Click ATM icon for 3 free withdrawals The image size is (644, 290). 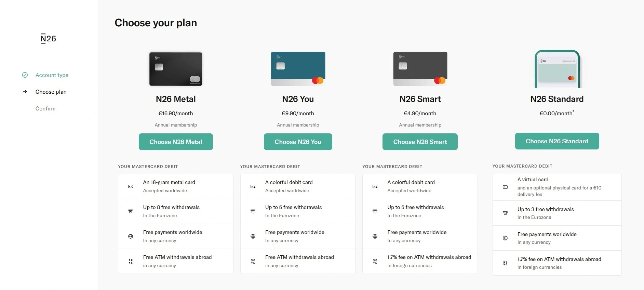coord(505,213)
